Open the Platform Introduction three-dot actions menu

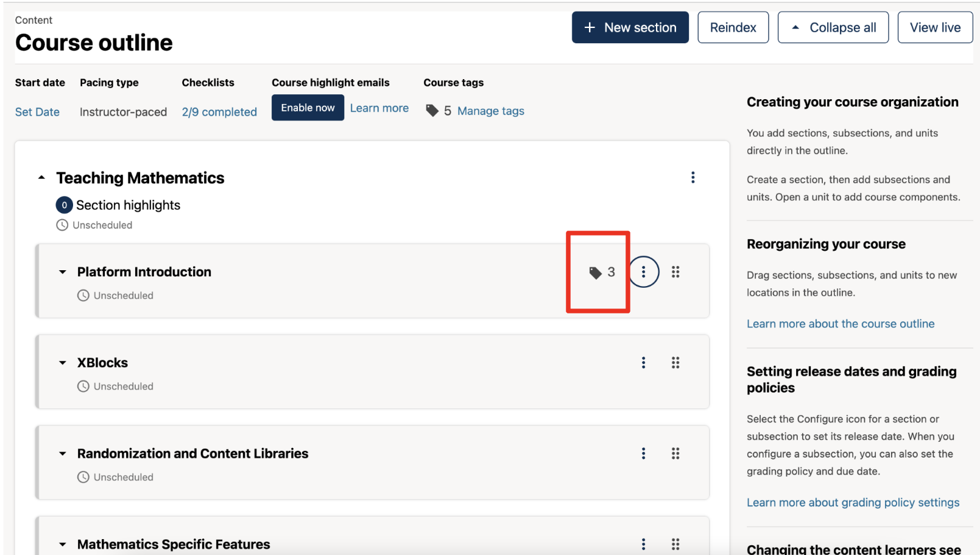[x=643, y=272]
